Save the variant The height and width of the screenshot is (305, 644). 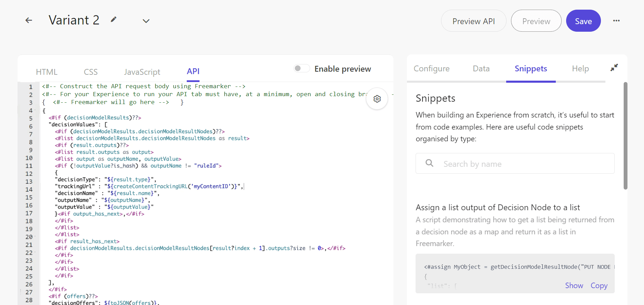pyautogui.click(x=583, y=21)
